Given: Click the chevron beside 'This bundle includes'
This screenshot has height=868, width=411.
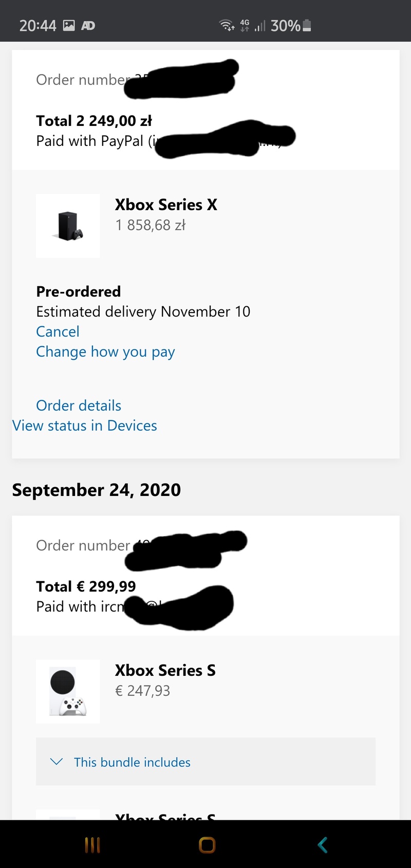Looking at the screenshot, I should 57,762.
